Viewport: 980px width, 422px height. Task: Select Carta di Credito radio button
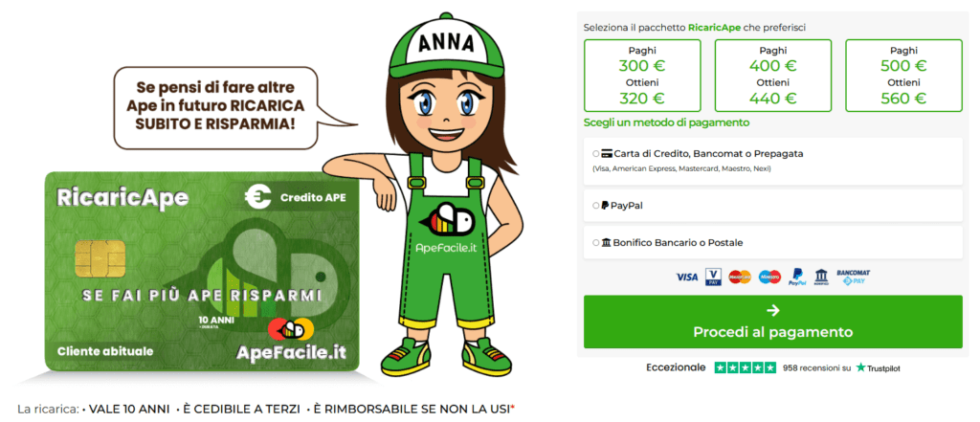595,153
